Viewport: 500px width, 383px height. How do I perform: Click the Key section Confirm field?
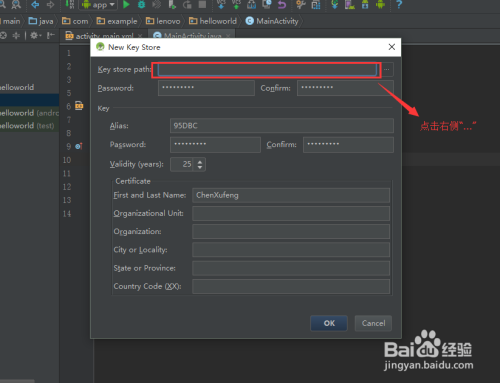[x=348, y=145]
